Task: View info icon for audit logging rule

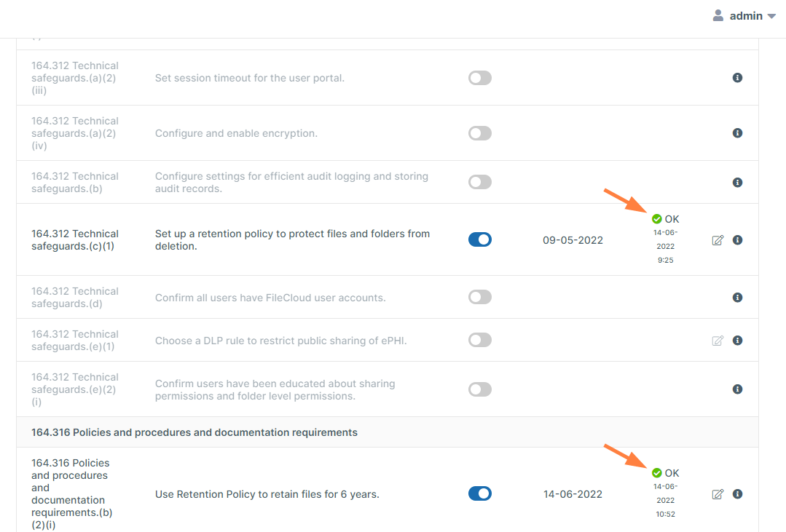Action: (x=737, y=183)
